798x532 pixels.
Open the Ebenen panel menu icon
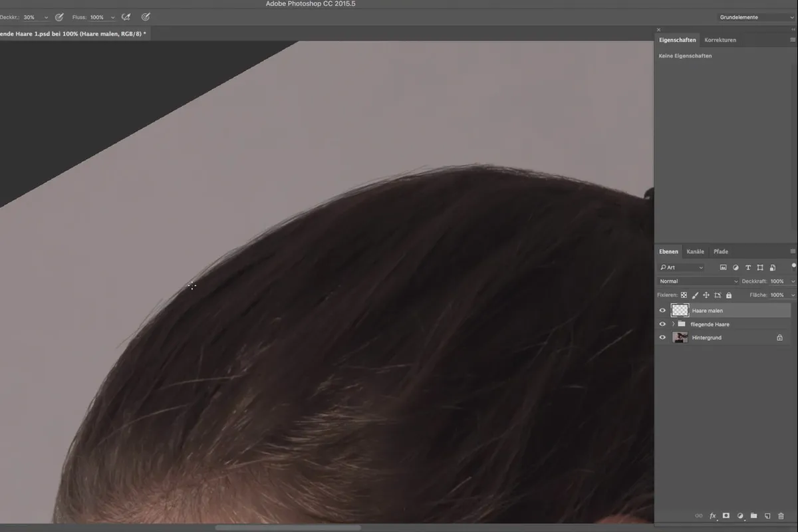pos(793,251)
